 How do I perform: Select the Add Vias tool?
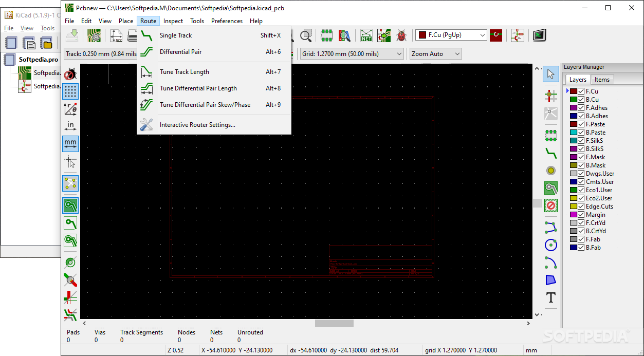551,171
